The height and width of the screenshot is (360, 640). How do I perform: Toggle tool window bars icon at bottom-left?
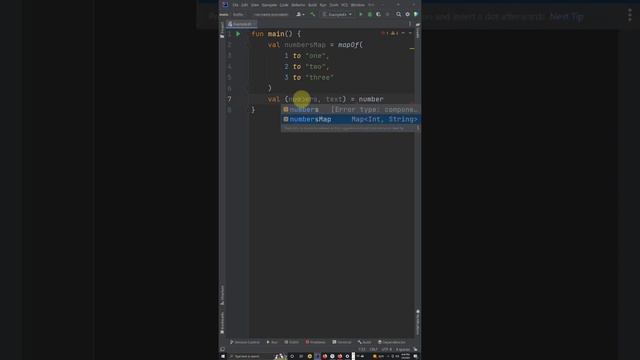222,349
